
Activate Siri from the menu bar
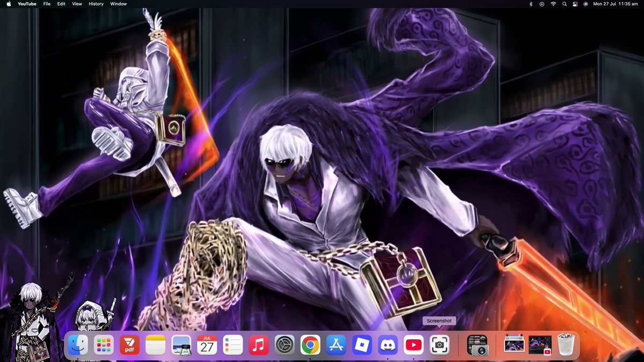point(586,4)
